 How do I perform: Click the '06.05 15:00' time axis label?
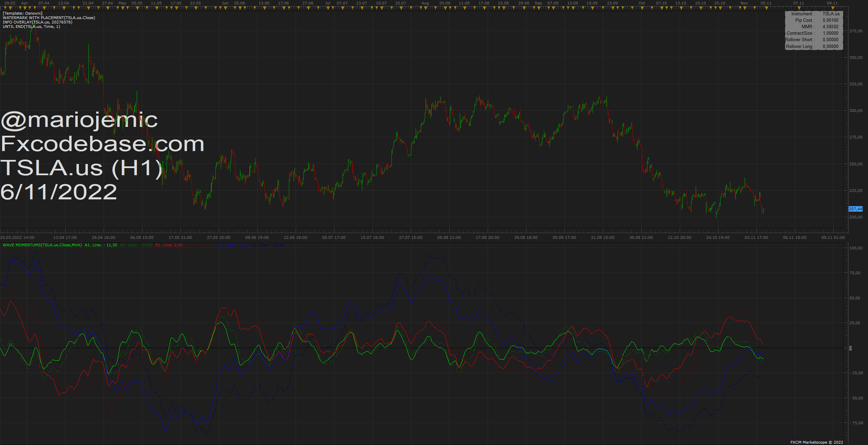coord(142,237)
